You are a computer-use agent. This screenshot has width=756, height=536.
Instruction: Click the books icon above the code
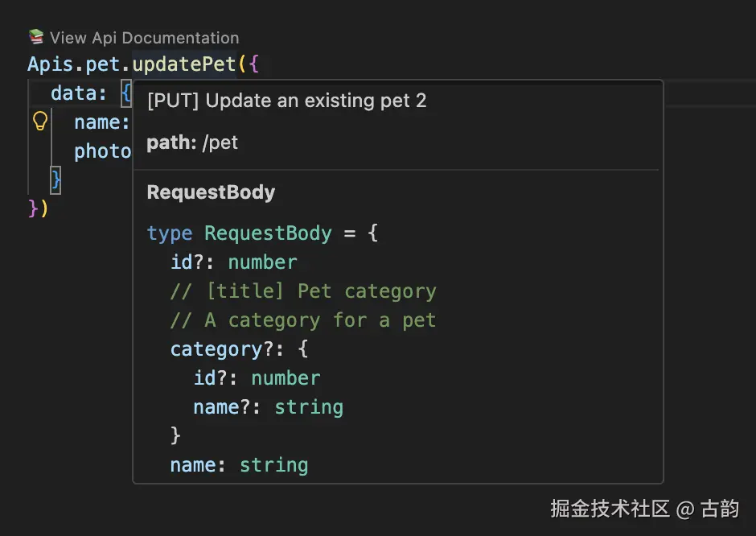coord(35,36)
